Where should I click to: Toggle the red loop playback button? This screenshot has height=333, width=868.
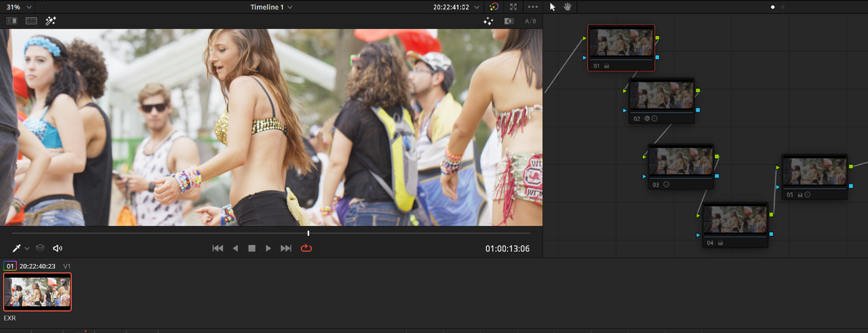click(306, 248)
